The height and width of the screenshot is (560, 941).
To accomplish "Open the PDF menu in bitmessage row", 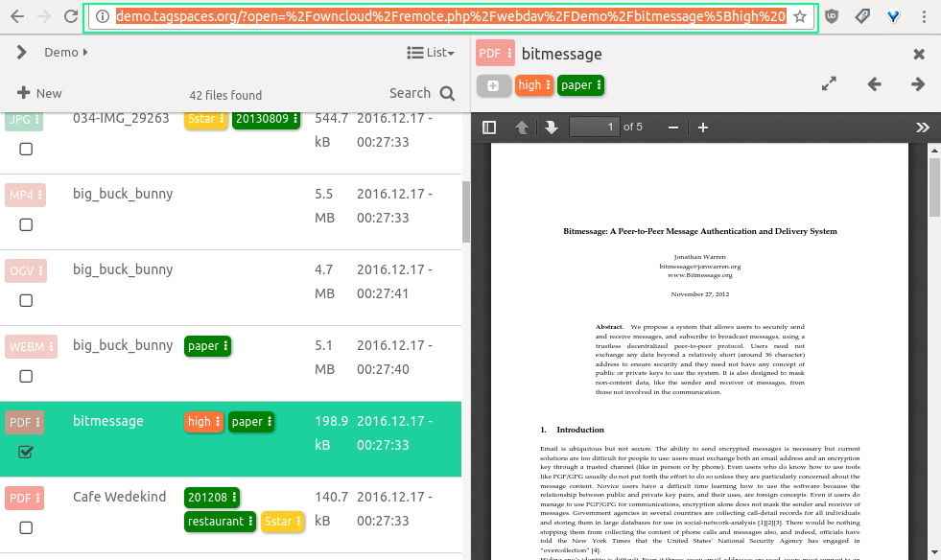I will point(25,422).
